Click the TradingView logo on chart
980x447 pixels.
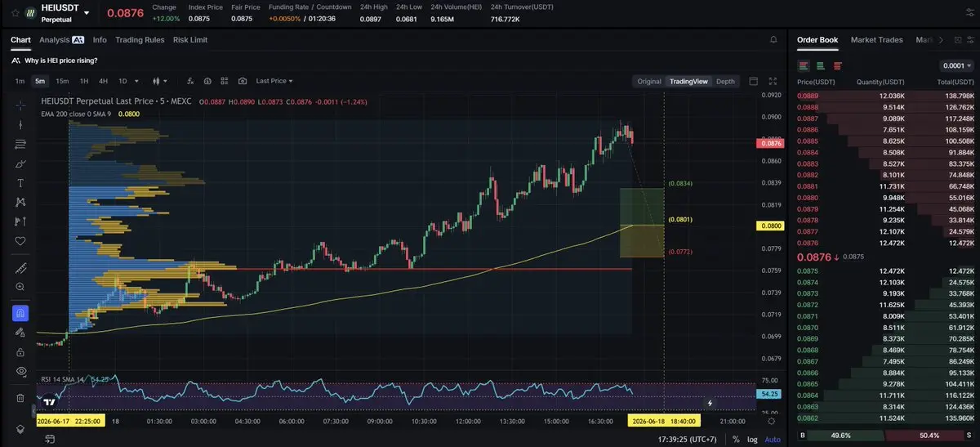(50, 401)
